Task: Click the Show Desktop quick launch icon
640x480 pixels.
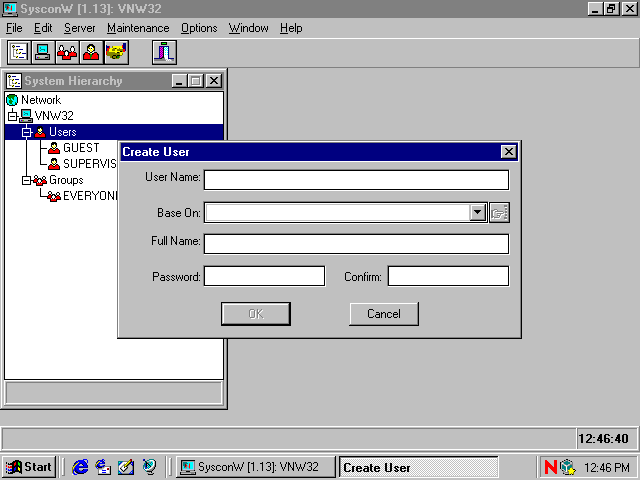Action: (126, 467)
